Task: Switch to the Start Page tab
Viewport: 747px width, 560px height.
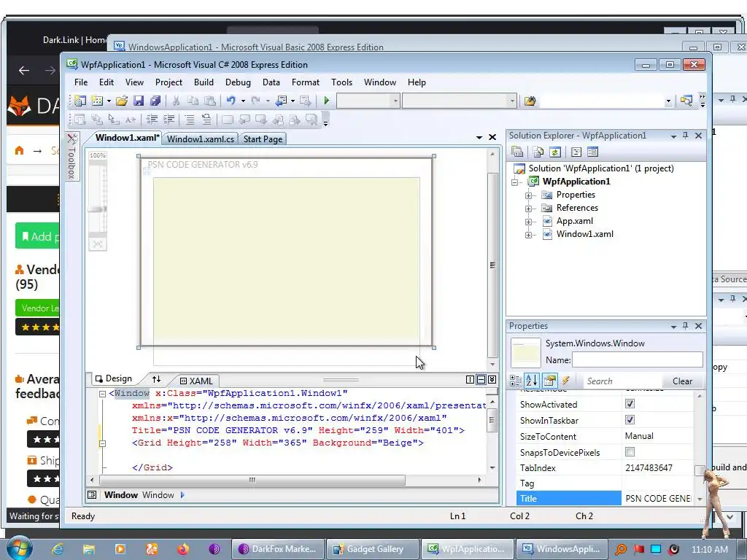Action: click(263, 139)
